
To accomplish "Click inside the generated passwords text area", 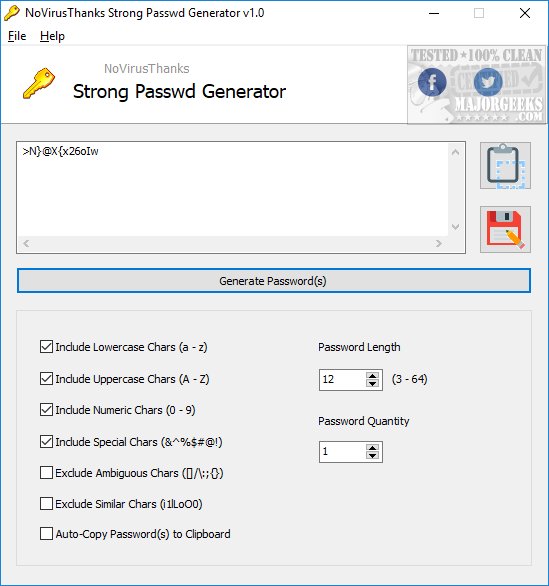I will (232, 189).
